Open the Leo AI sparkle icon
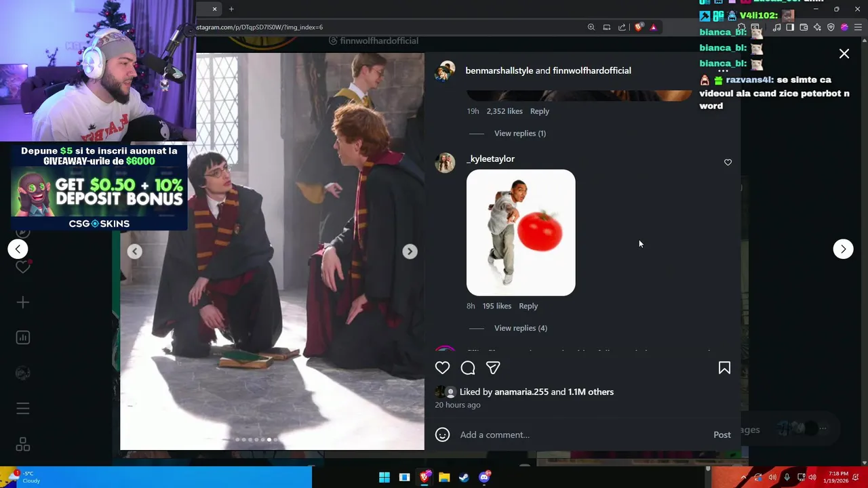The image size is (868, 488). click(817, 27)
